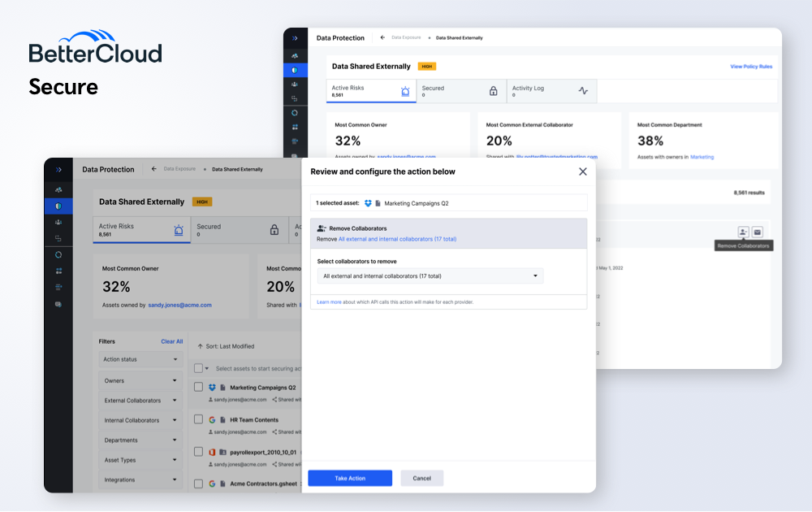The width and height of the screenshot is (812, 512).
Task: Open the Learn more link in dialog
Action: coord(329,302)
